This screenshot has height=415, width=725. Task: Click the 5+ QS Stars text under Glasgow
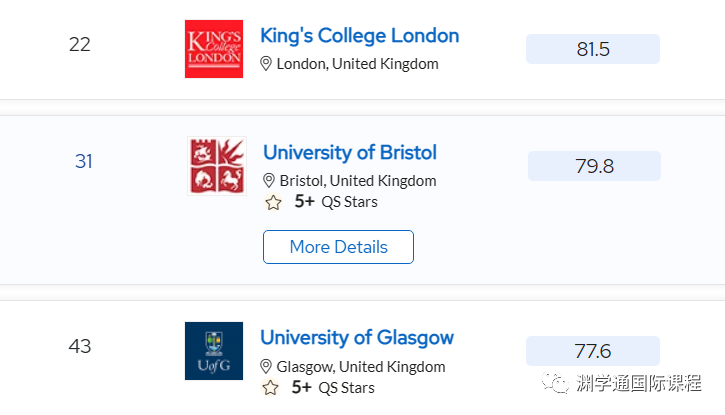tap(333, 387)
